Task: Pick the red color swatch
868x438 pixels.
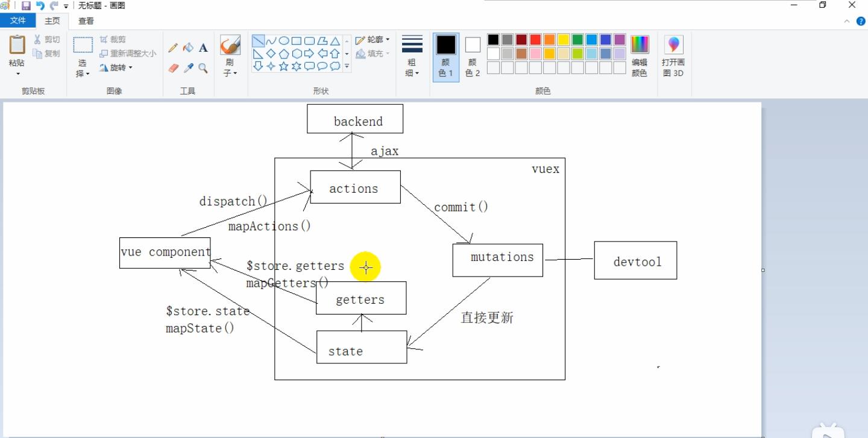Action: point(535,40)
